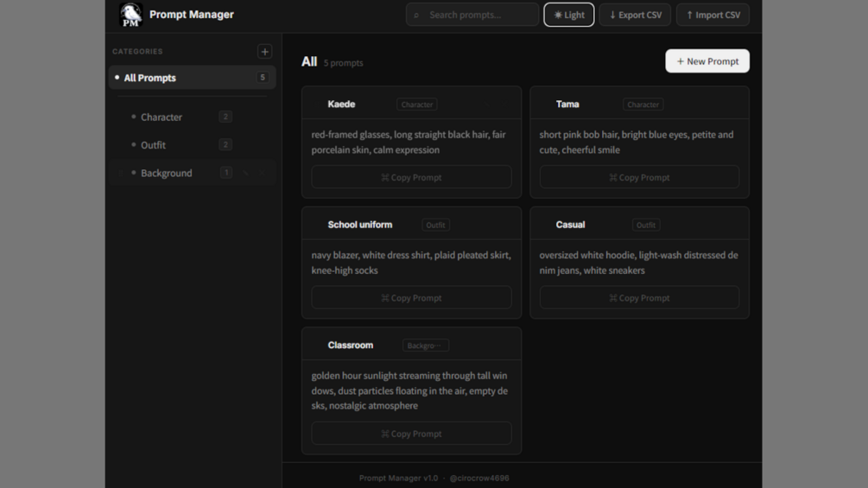Screen dimensions: 868x488
Task: Click the Tama card title
Action: click(567, 104)
